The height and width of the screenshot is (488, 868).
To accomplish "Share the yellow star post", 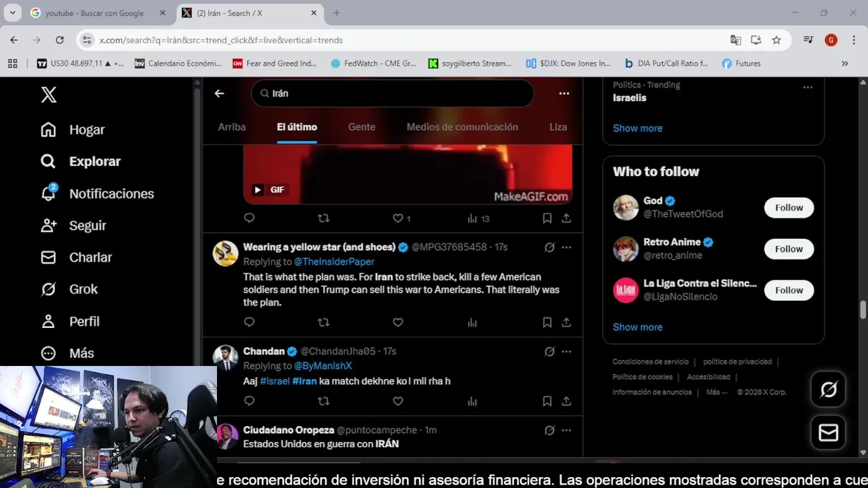I will click(x=566, y=323).
